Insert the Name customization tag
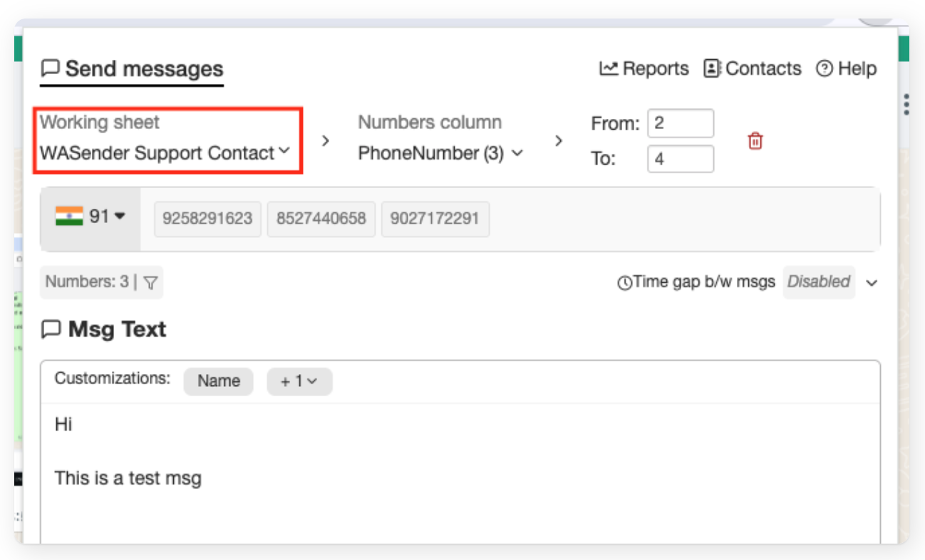 pyautogui.click(x=218, y=382)
